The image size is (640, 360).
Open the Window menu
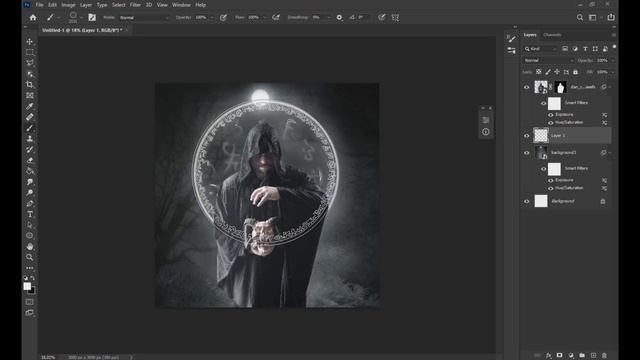pyautogui.click(x=181, y=5)
